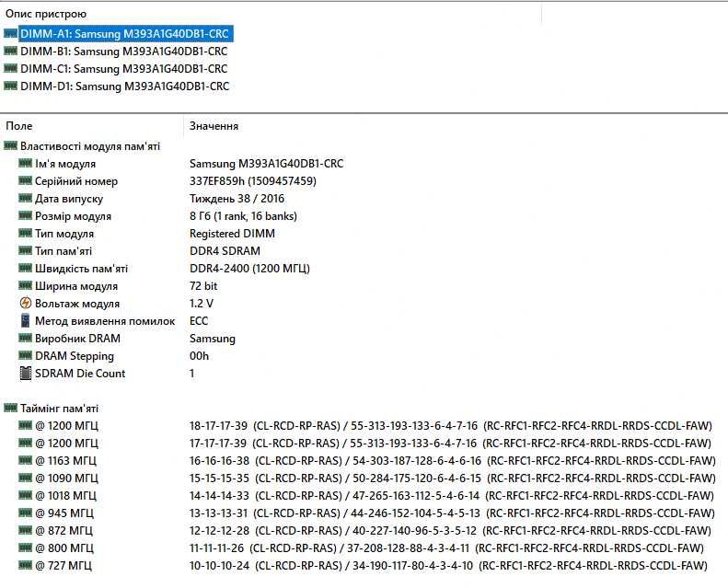Click icon next to 'Розмір модуля'

click(x=25, y=216)
